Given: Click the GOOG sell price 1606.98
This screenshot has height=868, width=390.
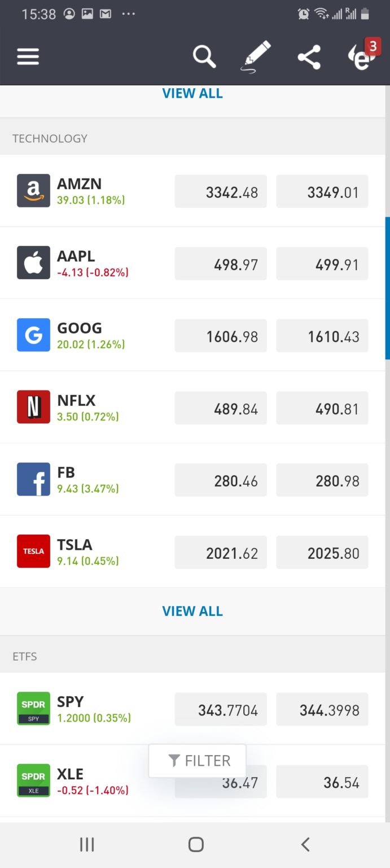Looking at the screenshot, I should (x=221, y=336).
